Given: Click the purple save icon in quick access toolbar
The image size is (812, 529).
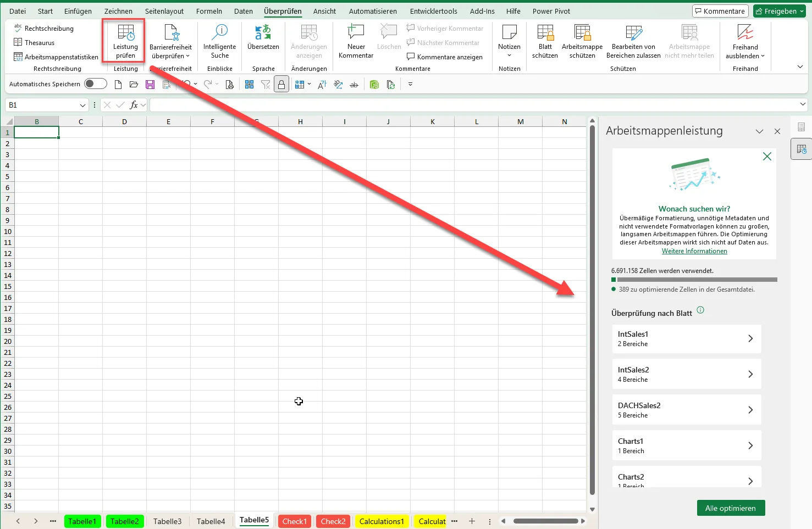Looking at the screenshot, I should (150, 85).
